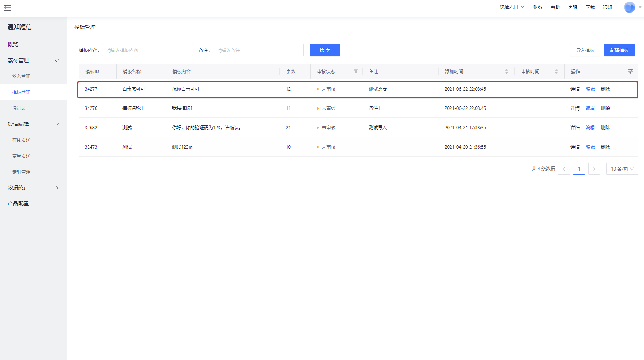Click 编辑 for template 32682

tap(590, 128)
